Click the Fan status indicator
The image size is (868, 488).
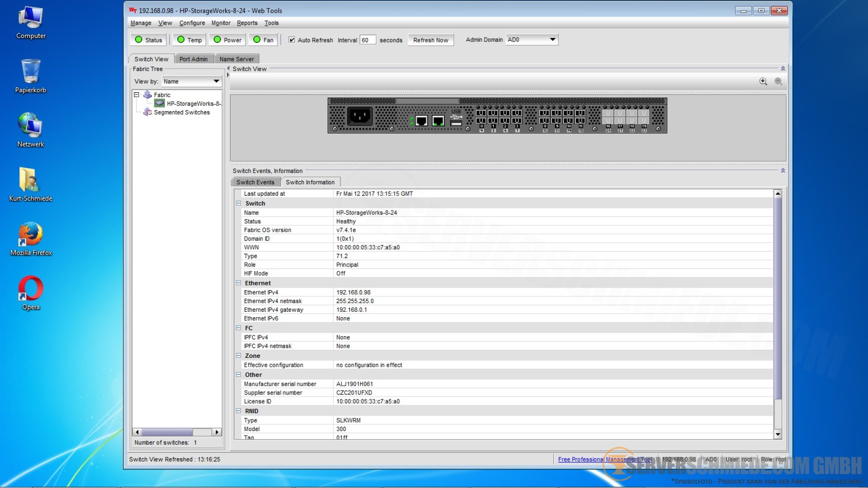pyautogui.click(x=263, y=40)
